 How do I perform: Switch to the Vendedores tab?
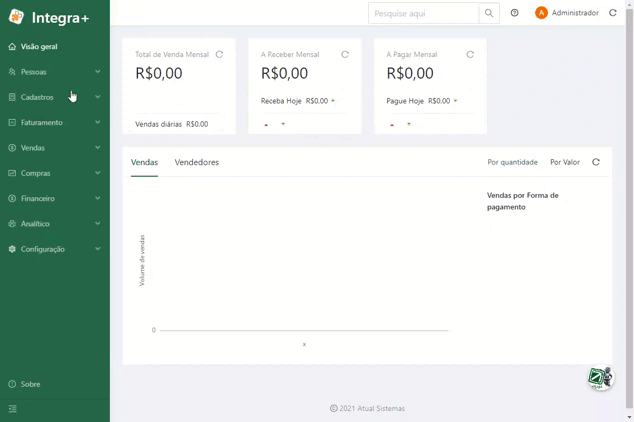[197, 162]
